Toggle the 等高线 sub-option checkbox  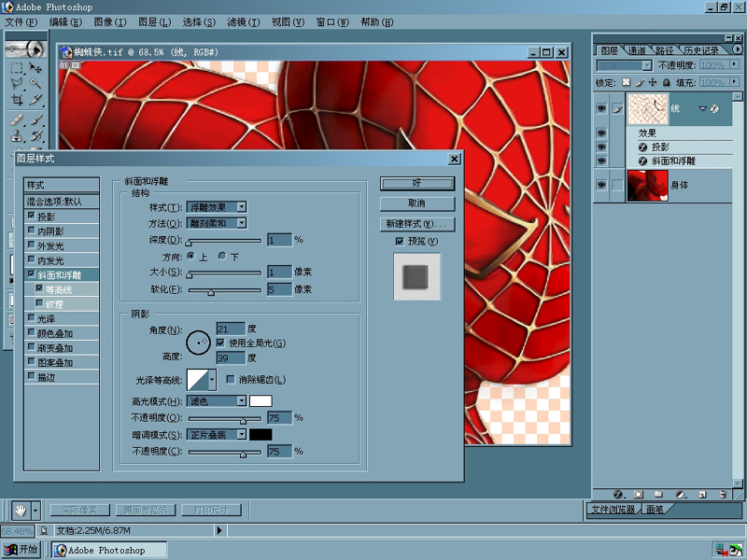[x=39, y=288]
